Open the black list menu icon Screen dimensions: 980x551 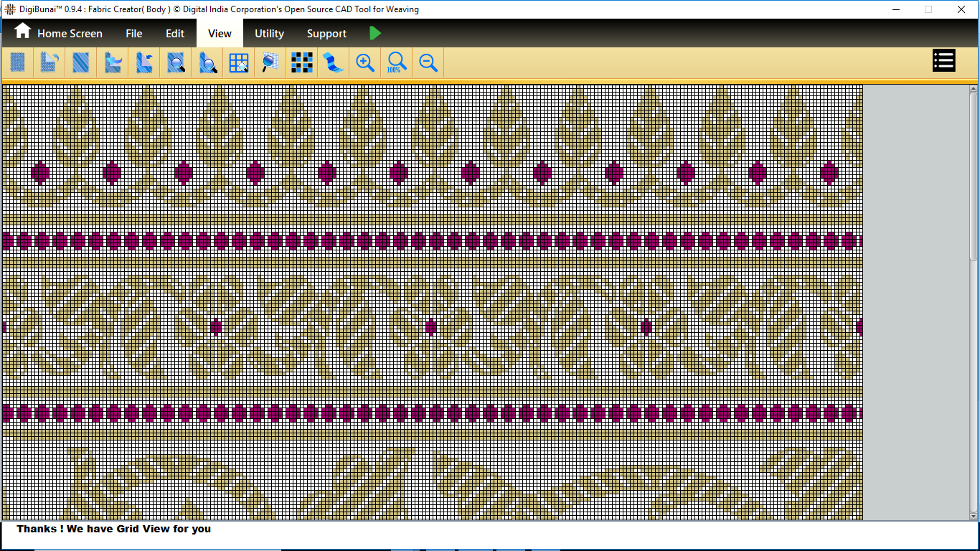(943, 61)
